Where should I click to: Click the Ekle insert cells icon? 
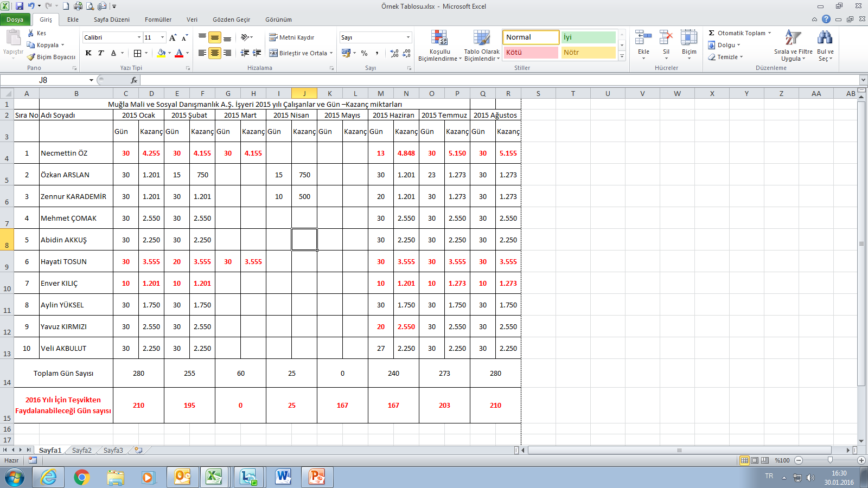pyautogui.click(x=643, y=38)
